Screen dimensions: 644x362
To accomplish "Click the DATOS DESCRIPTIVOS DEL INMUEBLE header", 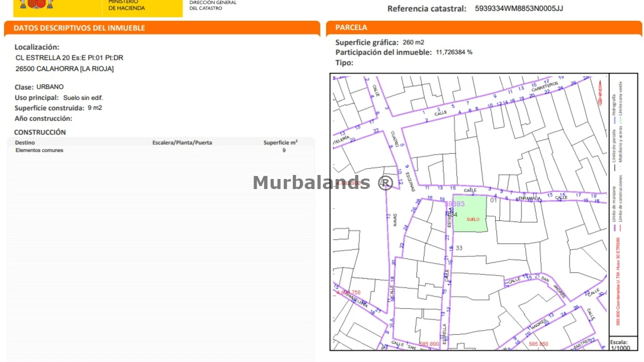I will coord(79,28).
